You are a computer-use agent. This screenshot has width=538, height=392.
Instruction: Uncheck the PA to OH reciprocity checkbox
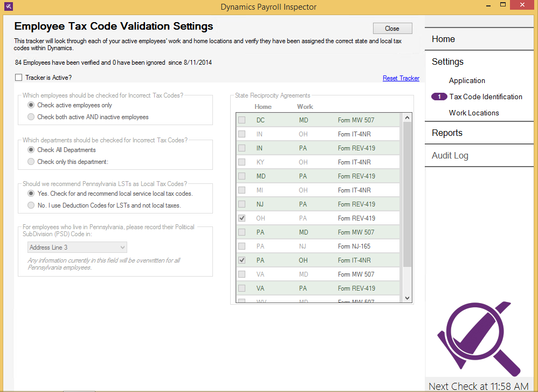coord(242,260)
